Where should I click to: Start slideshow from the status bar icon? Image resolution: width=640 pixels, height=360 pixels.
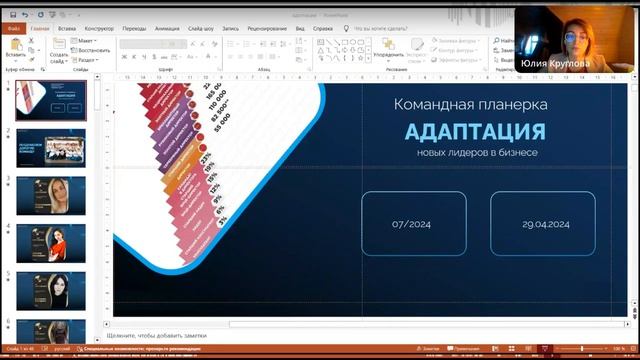(544, 349)
